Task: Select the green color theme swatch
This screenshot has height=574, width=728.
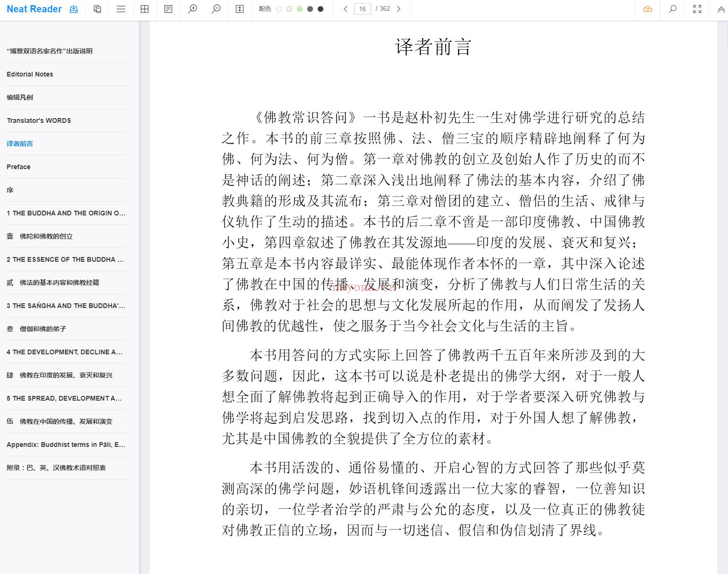Action: [x=300, y=9]
